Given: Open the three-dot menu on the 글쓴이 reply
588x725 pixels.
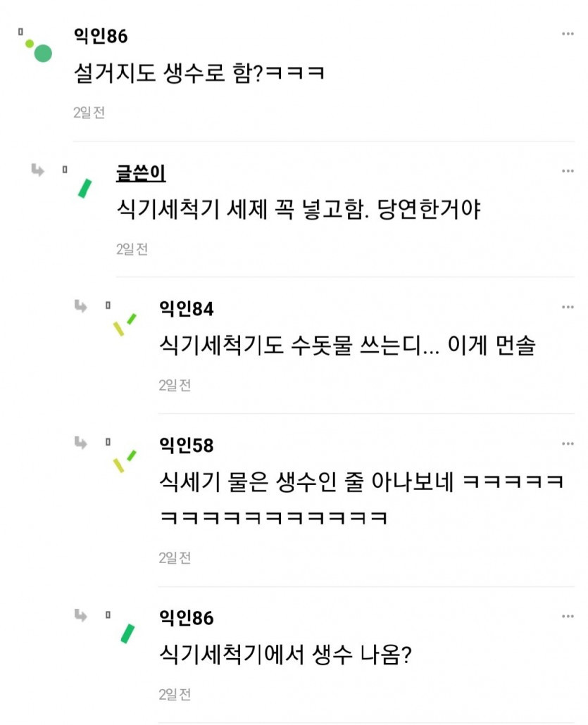Looking at the screenshot, I should click(568, 171).
